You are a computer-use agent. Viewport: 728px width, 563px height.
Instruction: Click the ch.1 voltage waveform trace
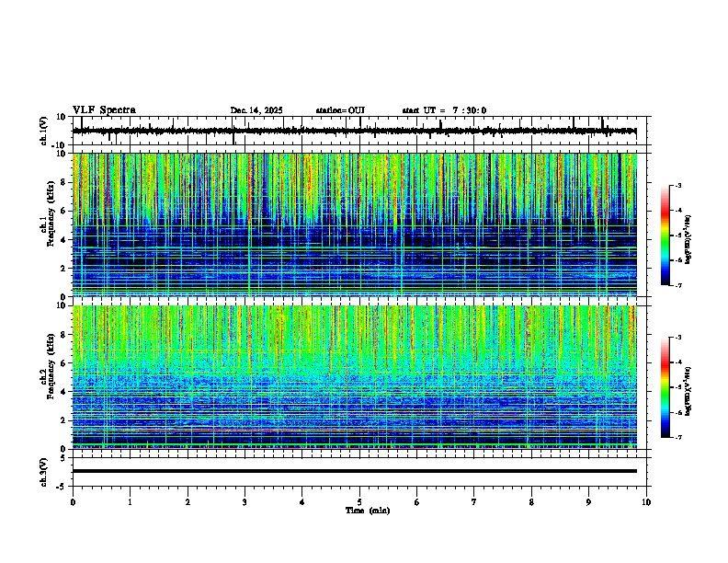point(354,132)
